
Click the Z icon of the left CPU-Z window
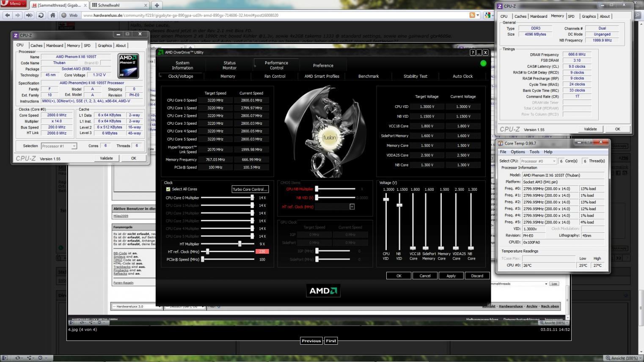click(16, 36)
